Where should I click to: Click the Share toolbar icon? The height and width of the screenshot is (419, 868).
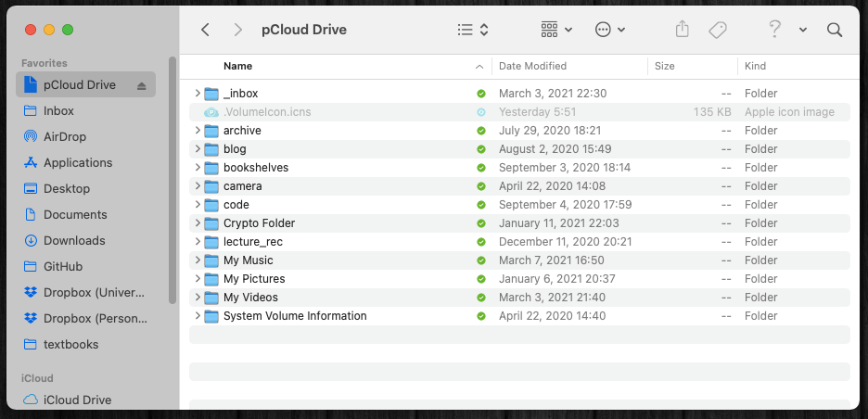click(683, 30)
